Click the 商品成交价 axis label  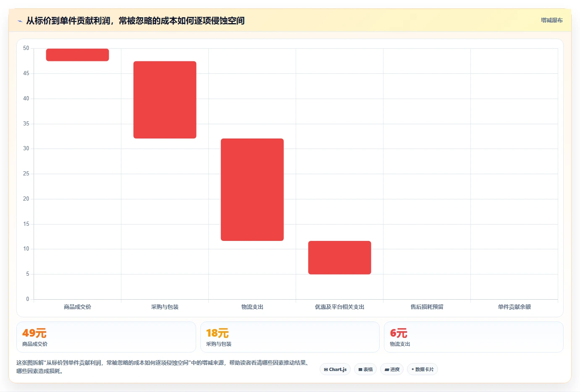pos(77,307)
